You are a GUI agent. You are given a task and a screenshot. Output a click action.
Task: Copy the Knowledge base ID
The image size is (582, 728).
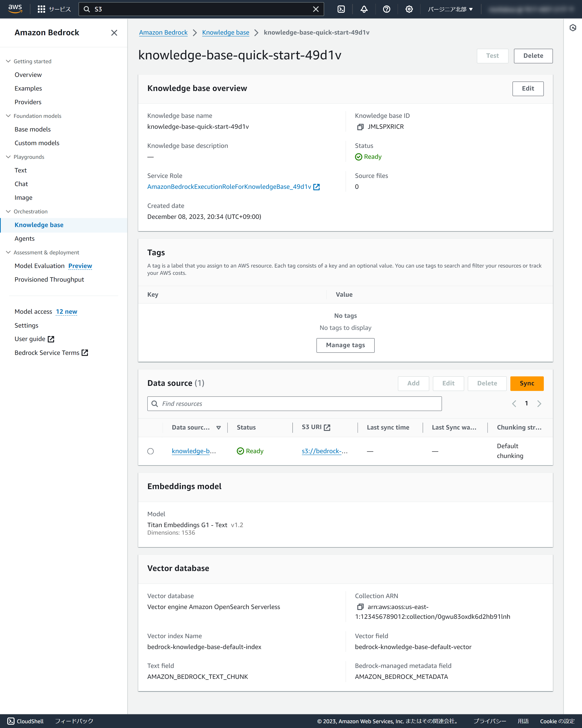(x=360, y=127)
